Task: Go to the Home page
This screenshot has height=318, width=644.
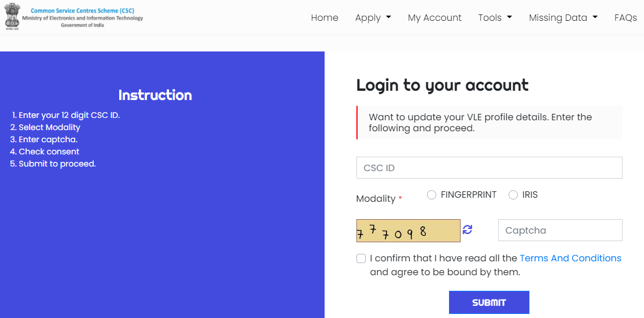Action: [x=325, y=18]
